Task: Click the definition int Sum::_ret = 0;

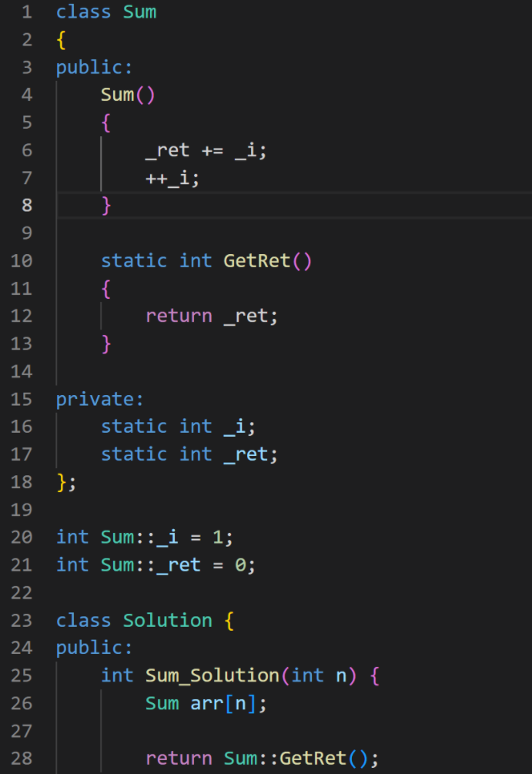Action: [156, 565]
